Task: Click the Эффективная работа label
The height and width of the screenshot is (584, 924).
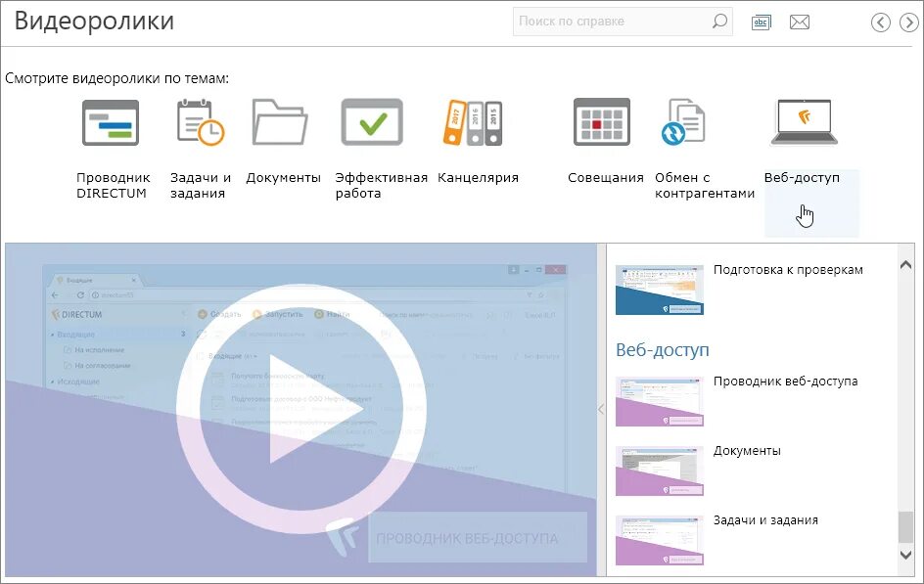Action: 382,186
